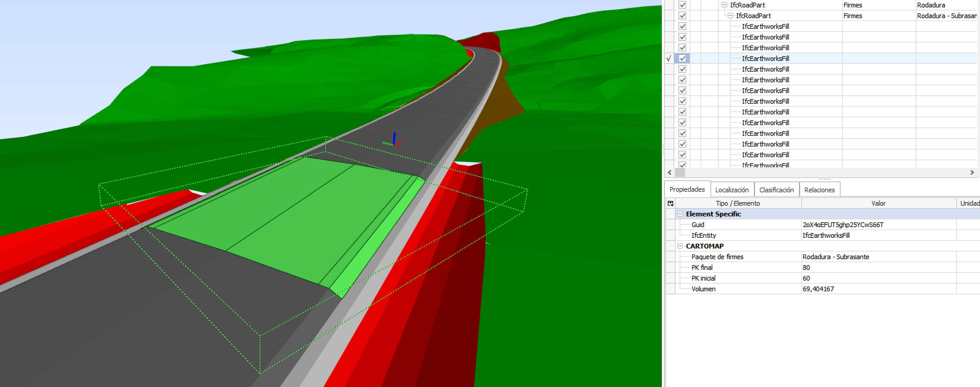Viewport: 980px width, 387px height.
Task: Open the column chooser icon in properties grid
Action: pos(670,203)
